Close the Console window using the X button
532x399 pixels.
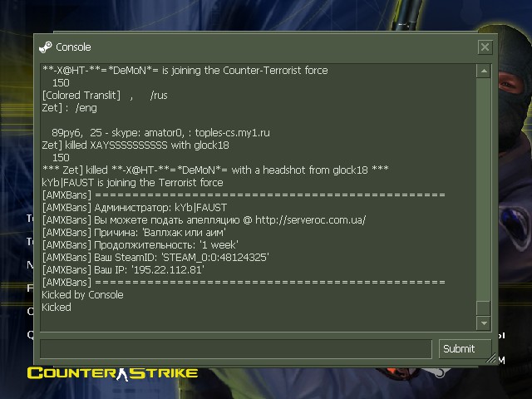click(x=485, y=47)
